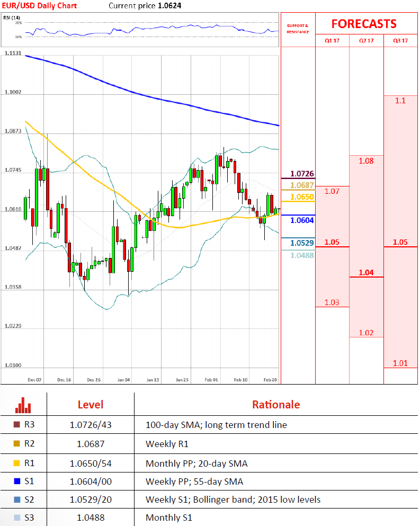Click the R3 dark red color swatch

coord(17,424)
